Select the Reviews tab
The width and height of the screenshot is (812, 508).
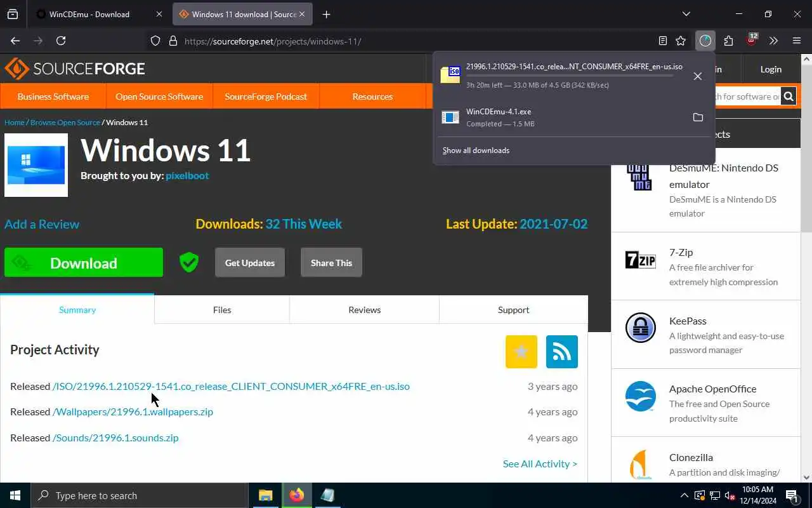click(x=365, y=310)
